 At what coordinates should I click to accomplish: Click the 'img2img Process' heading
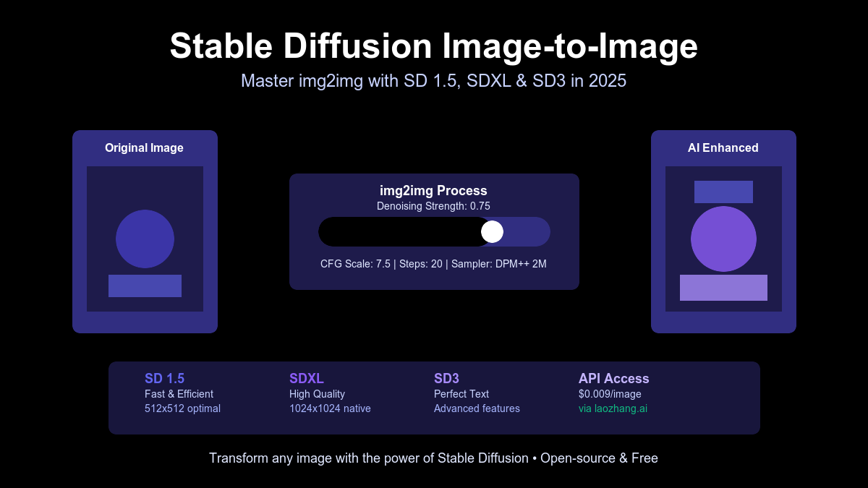(x=434, y=191)
